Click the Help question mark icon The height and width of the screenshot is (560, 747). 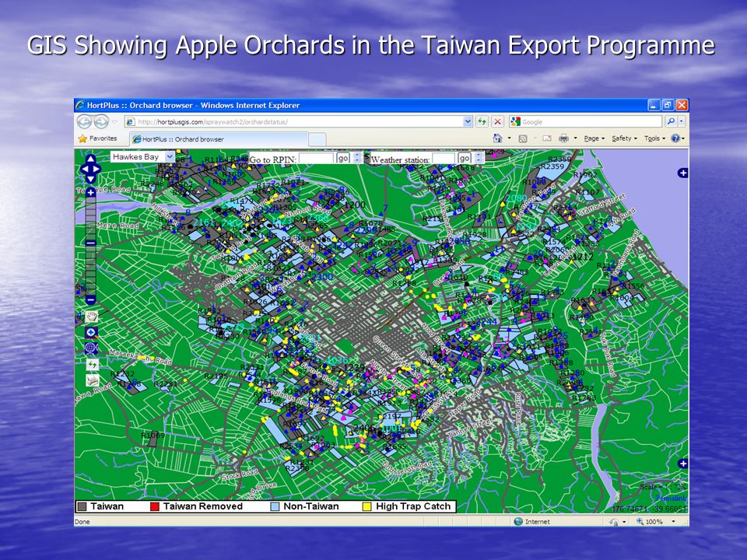tap(675, 138)
